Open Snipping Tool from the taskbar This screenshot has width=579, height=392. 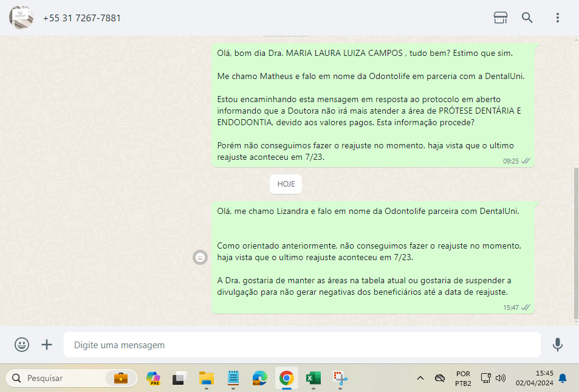click(x=340, y=379)
